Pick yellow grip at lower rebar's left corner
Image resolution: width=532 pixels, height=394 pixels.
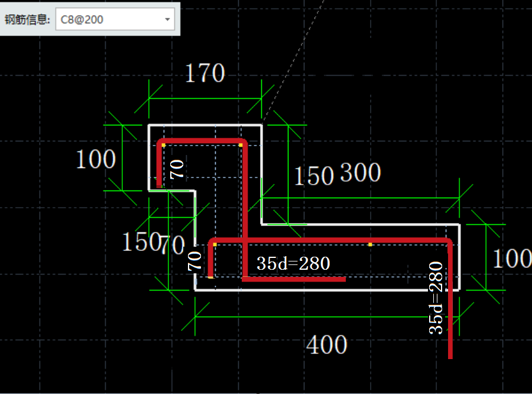tap(215, 244)
